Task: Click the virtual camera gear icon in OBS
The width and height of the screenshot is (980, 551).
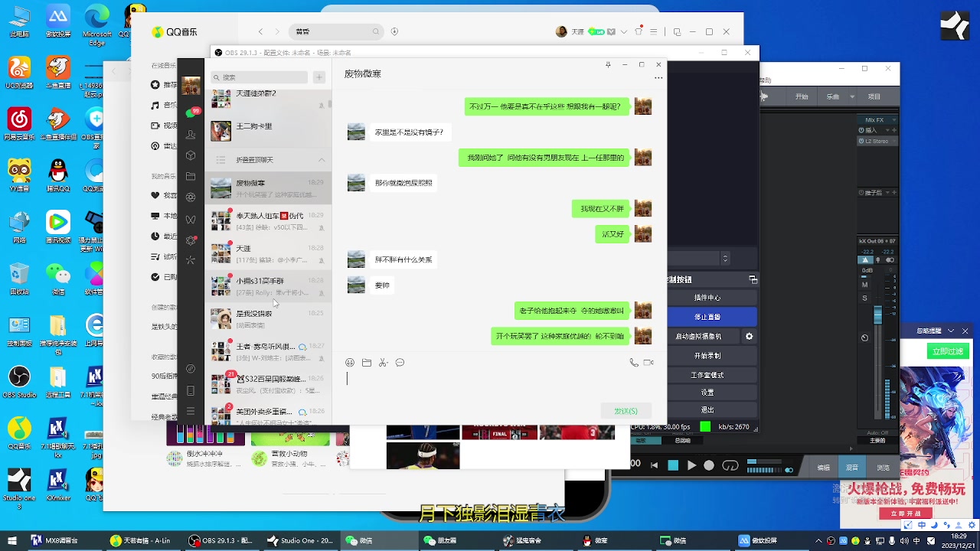Action: coord(749,337)
